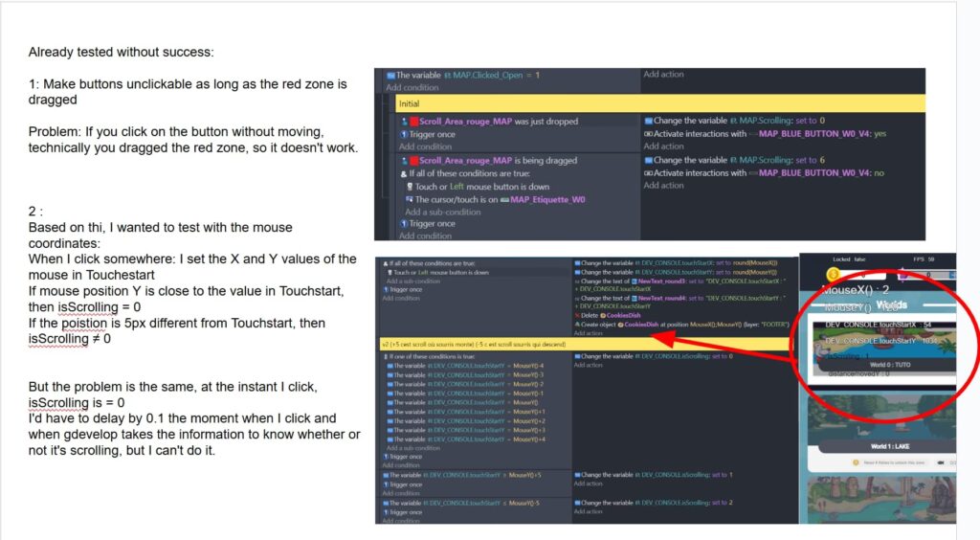
Task: Click the red object icon in 'is being dragged' condition
Action: pyautogui.click(x=413, y=160)
